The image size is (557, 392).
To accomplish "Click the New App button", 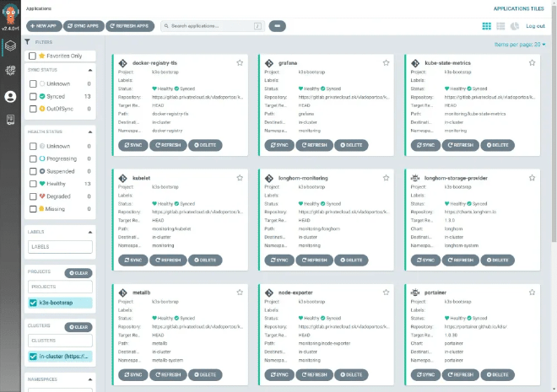I will click(44, 26).
